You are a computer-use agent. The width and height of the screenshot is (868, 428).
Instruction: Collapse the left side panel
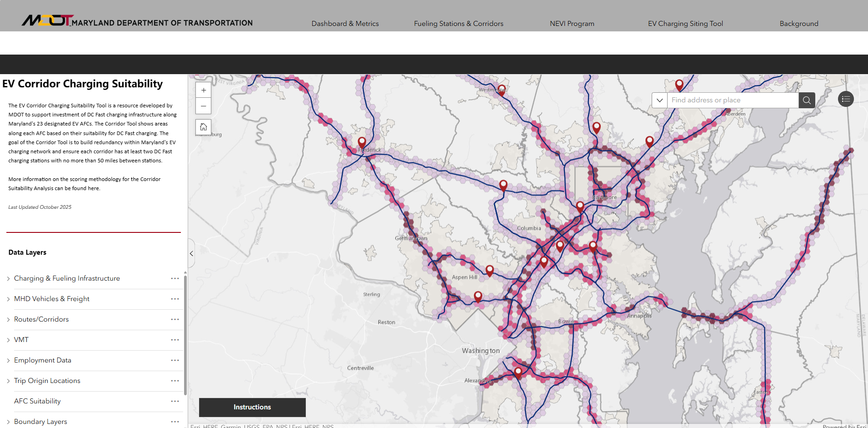pyautogui.click(x=191, y=253)
